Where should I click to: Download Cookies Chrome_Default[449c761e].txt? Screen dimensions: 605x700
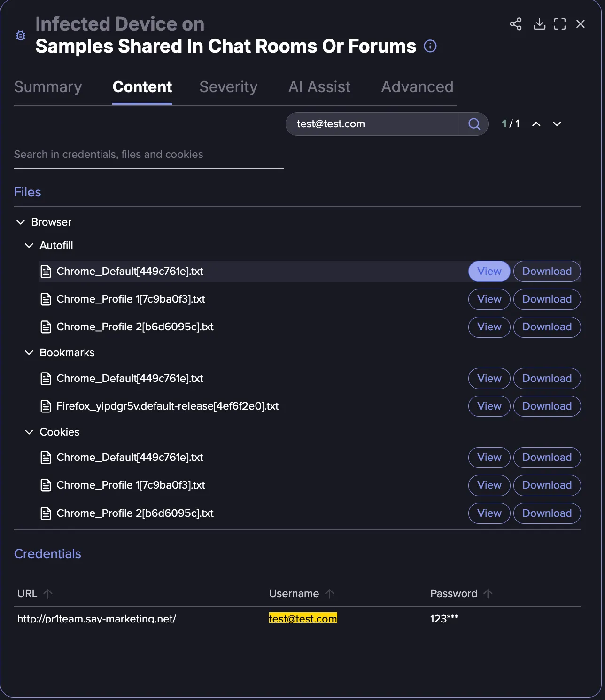547,458
